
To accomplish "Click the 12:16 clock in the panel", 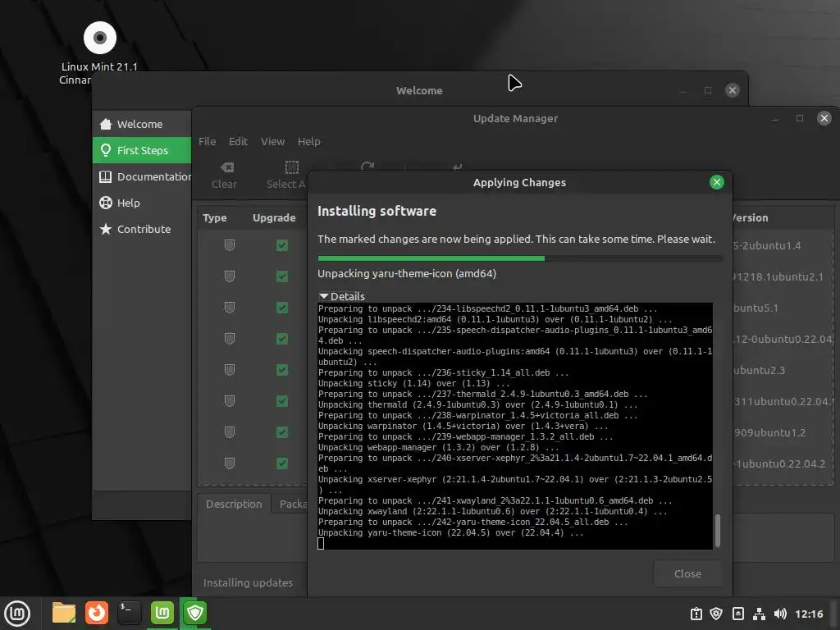I will pos(809,614).
